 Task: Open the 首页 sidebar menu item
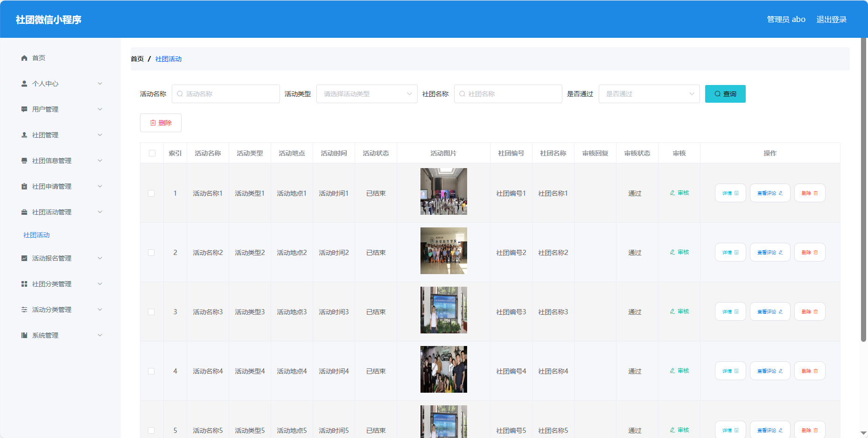tap(60, 58)
